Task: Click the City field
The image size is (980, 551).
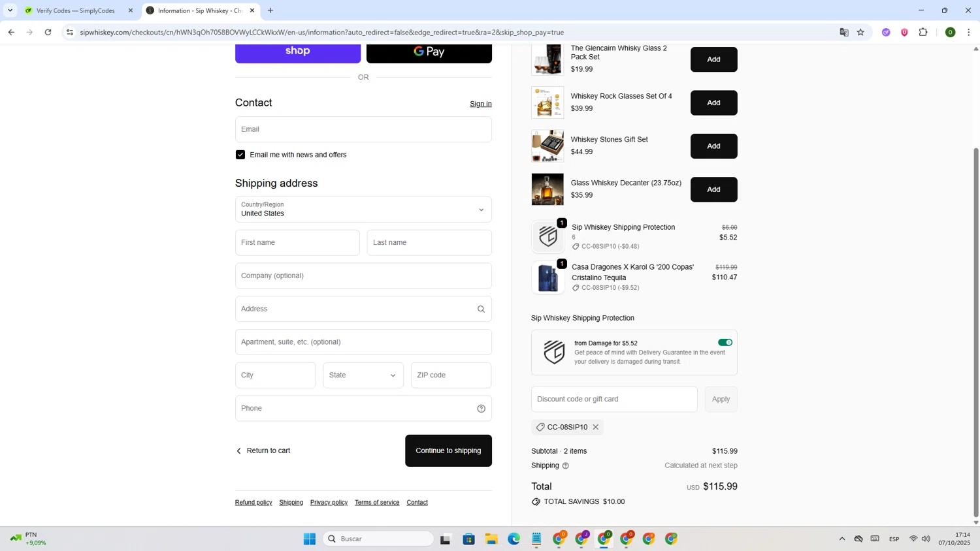Action: [275, 375]
